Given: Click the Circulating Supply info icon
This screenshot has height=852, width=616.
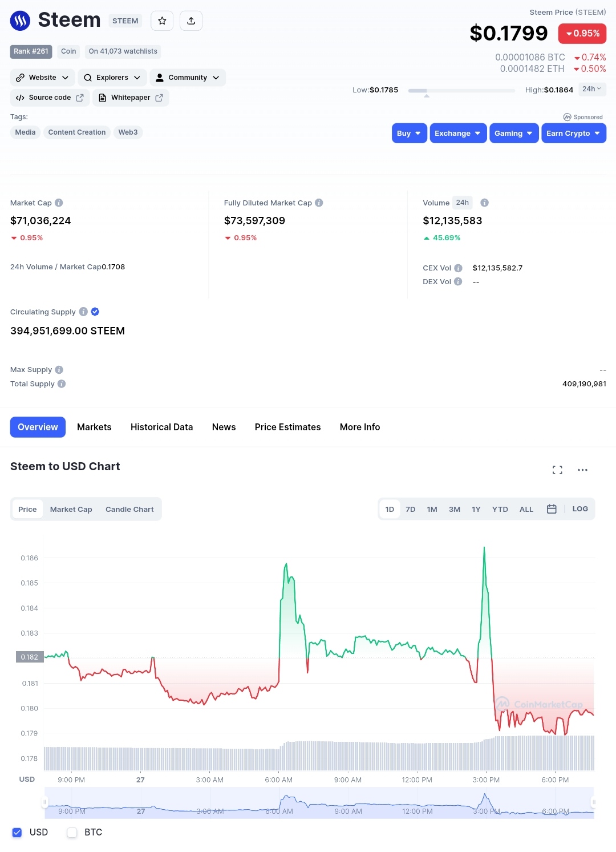Looking at the screenshot, I should [83, 312].
